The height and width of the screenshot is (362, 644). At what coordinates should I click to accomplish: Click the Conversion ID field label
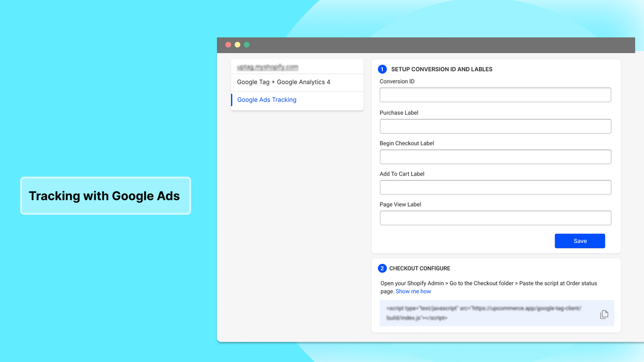click(397, 81)
